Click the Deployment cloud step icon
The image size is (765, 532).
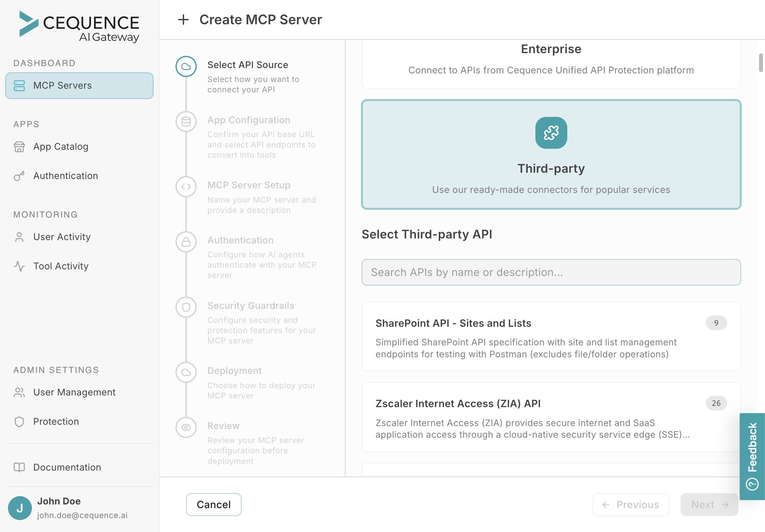(186, 372)
